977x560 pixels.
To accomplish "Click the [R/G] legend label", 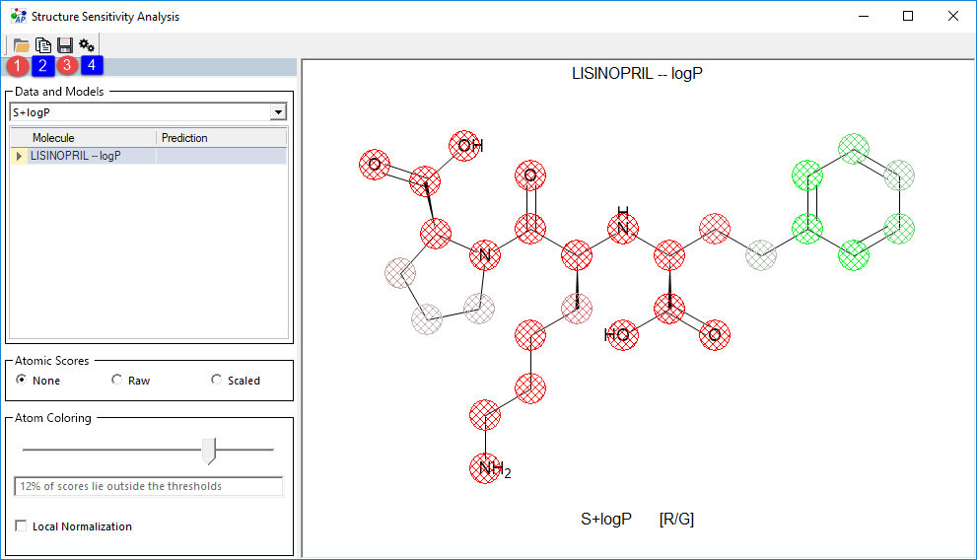I will (676, 519).
